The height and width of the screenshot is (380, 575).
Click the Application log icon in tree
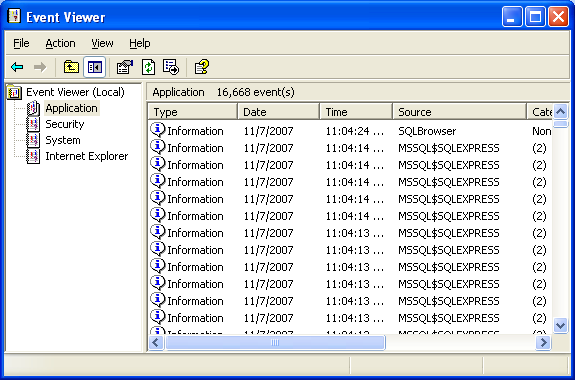pyautogui.click(x=33, y=108)
